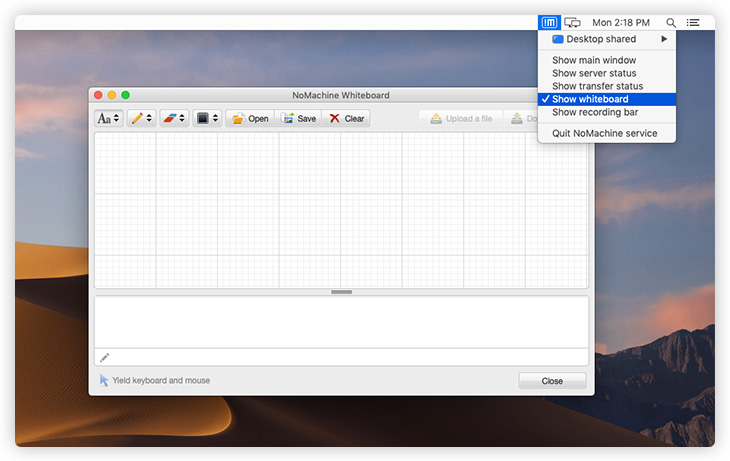Open the Aa text font dropdown
The image size is (730, 461).
coord(108,118)
